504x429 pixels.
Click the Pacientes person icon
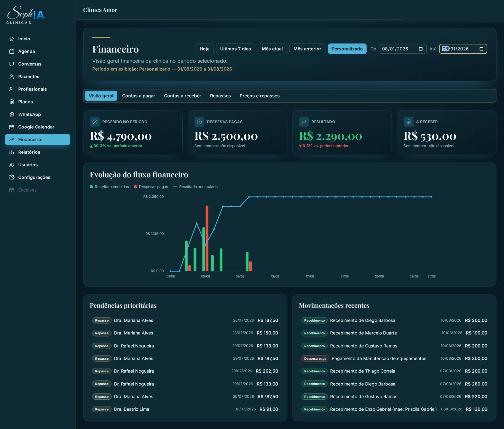click(12, 76)
